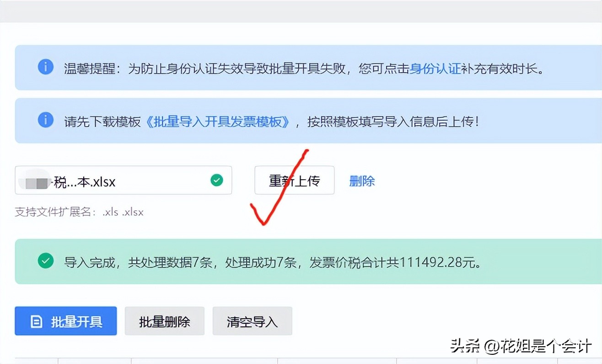Click the 删除 delete link
Image resolution: width=602 pixels, height=364 pixels.
pos(361,181)
